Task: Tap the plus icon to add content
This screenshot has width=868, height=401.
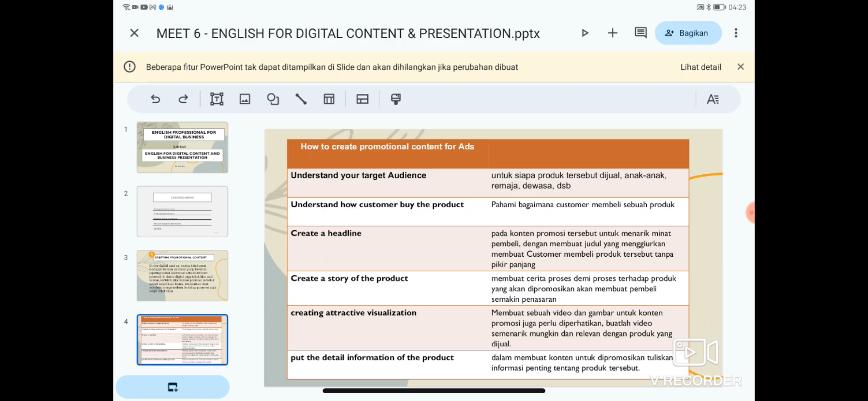Action: (613, 33)
